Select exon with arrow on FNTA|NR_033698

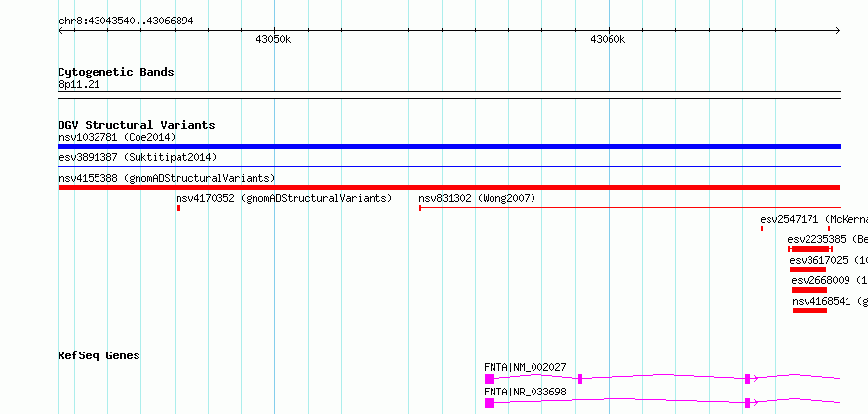(747, 403)
